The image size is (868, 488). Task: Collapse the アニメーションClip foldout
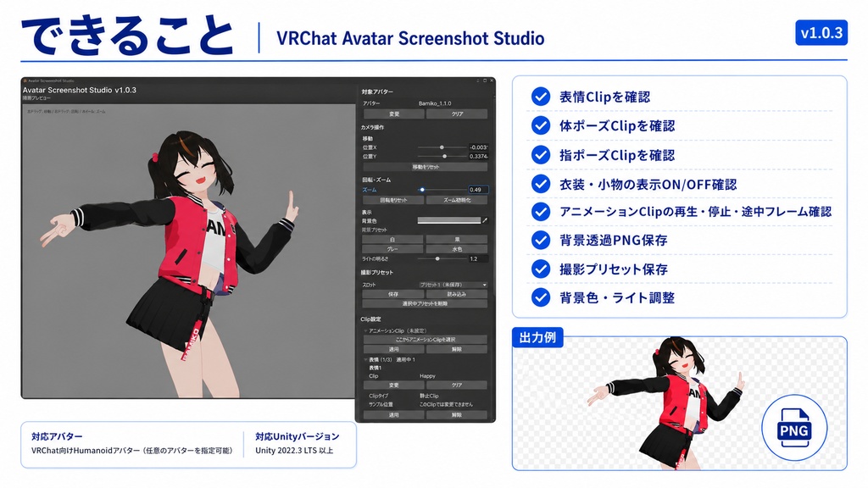click(x=365, y=330)
